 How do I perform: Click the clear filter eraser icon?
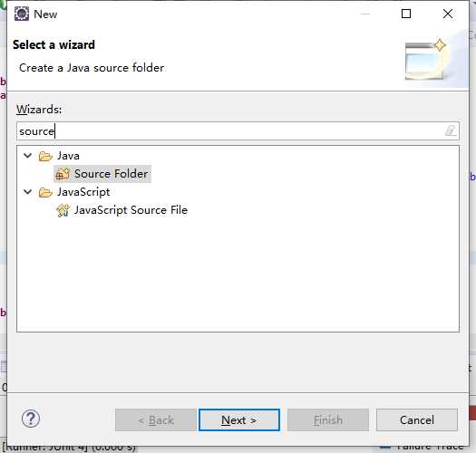(x=451, y=130)
